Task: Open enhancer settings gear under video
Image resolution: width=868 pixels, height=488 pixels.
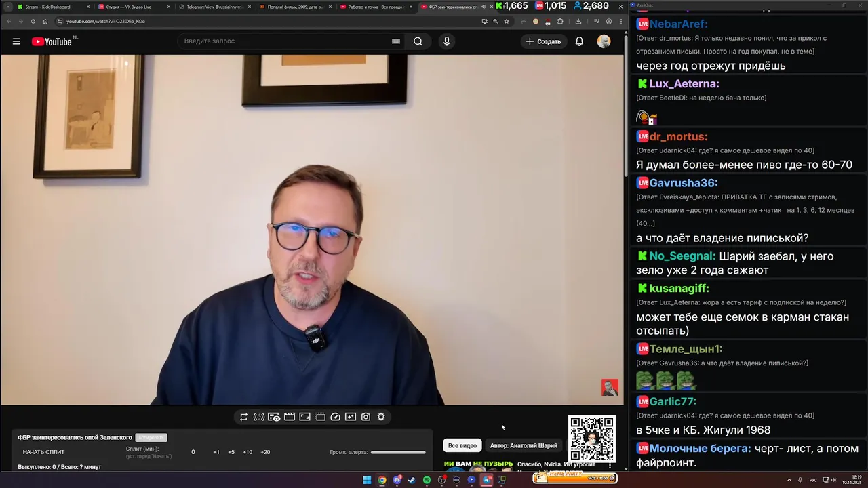Action: coord(381,417)
